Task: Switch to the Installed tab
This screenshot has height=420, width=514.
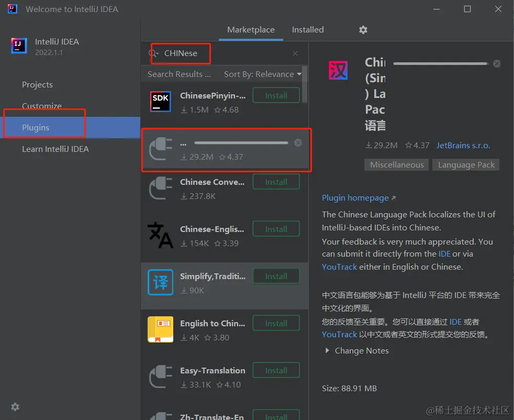Action: click(308, 30)
